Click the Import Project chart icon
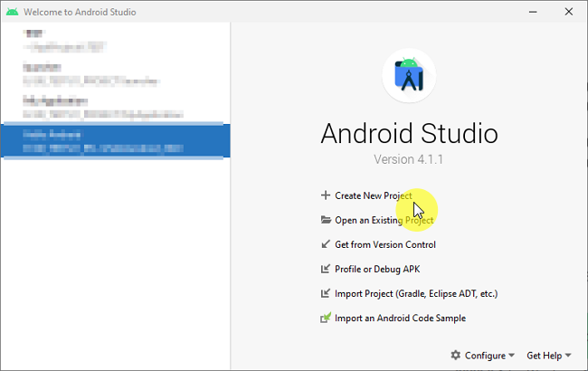Screen dimensions: 588x371 [326, 293]
